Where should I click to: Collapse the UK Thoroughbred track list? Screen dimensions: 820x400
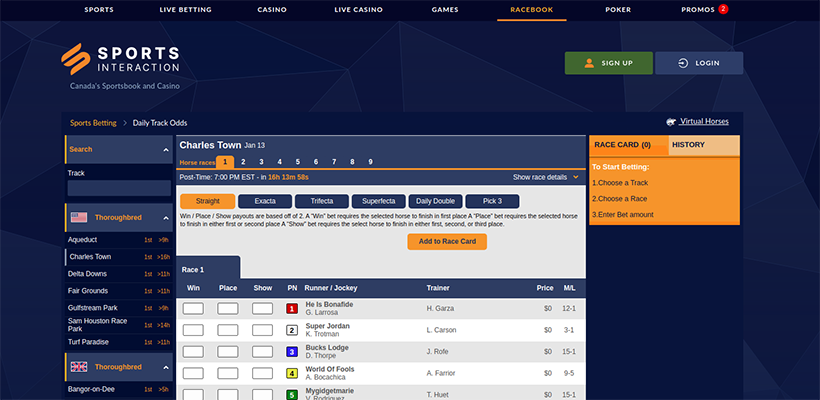coord(166,368)
